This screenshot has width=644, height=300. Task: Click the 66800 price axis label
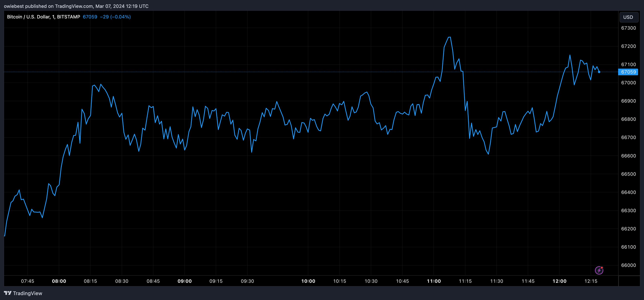(629, 119)
